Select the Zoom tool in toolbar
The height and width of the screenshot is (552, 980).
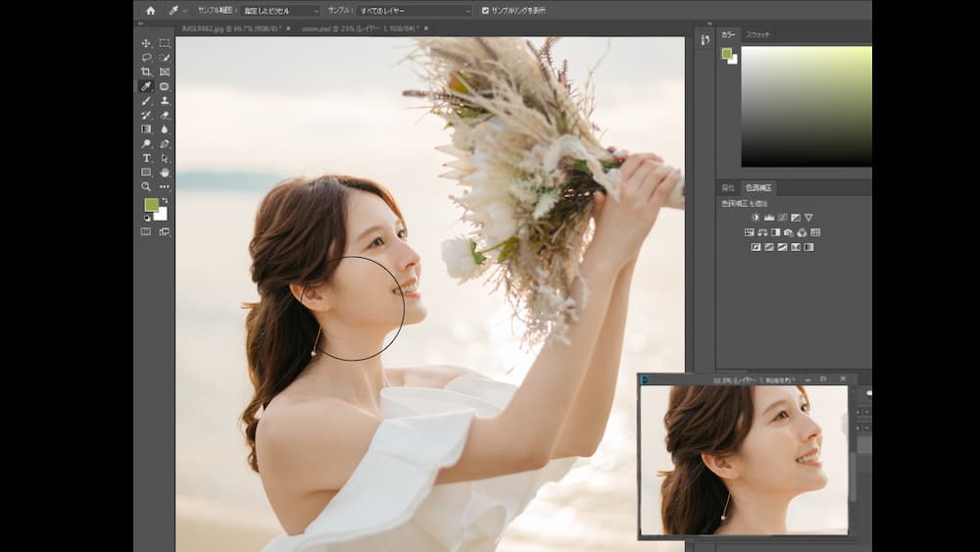[146, 186]
